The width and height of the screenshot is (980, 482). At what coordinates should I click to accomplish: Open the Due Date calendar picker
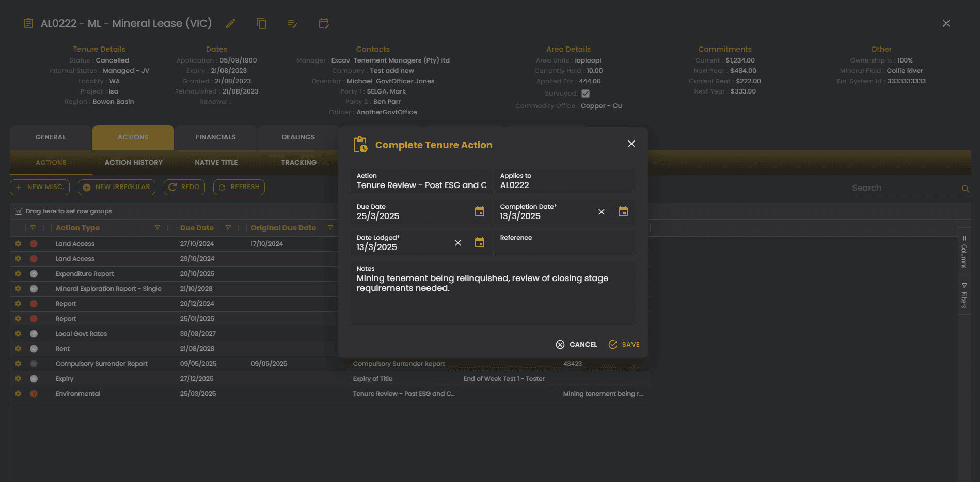tap(480, 211)
